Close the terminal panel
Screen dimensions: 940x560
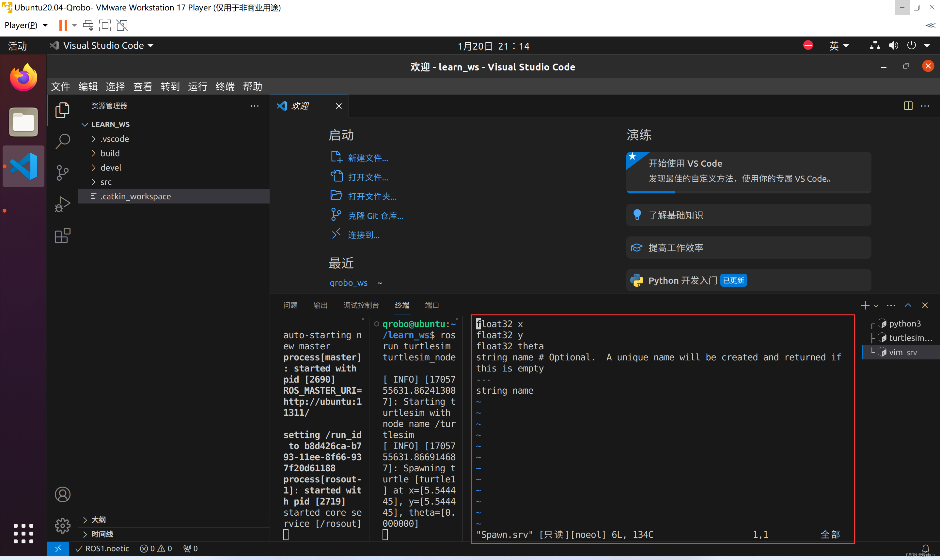point(925,305)
